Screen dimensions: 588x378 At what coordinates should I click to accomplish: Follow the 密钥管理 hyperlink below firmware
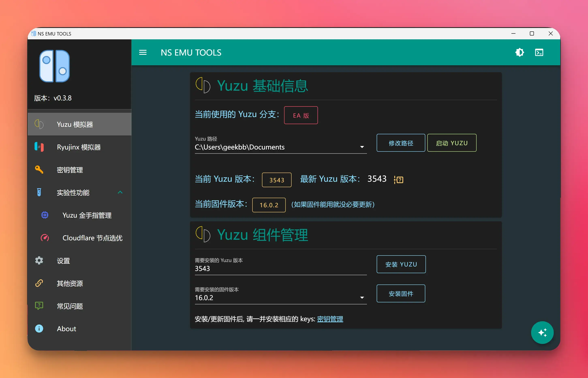point(330,319)
